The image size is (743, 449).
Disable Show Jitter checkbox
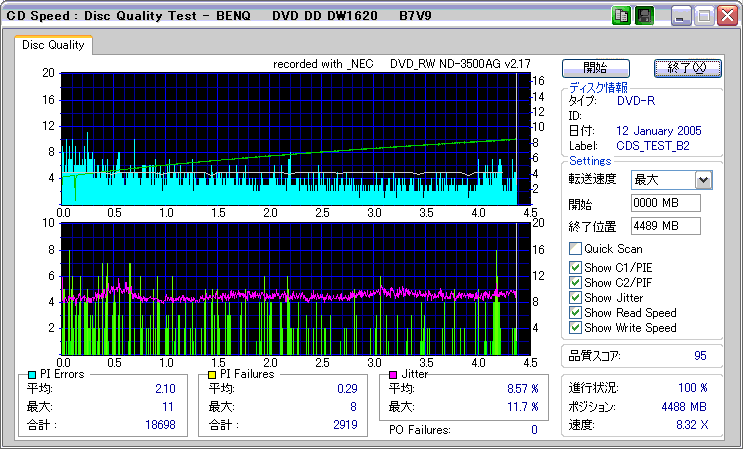575,297
